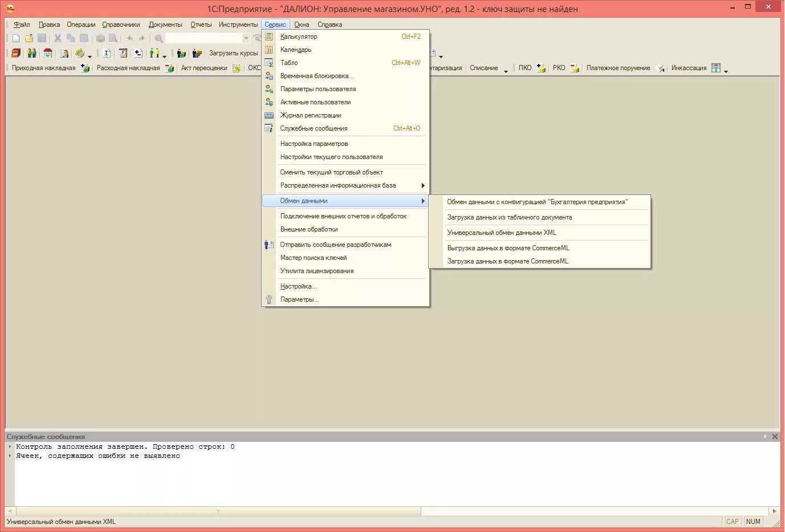Image resolution: width=785 pixels, height=532 pixels.
Task: Click the document with T letter icon
Action: [107, 53]
